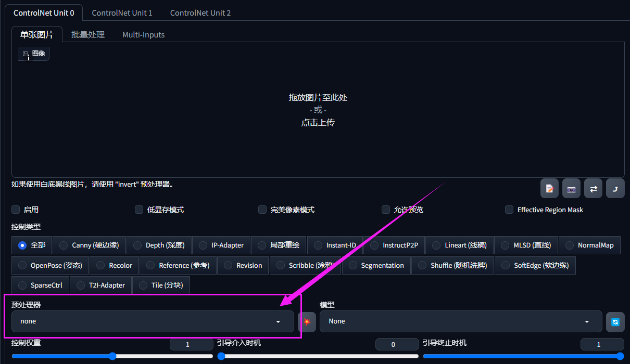Enable the 启用 checkbox
The width and height of the screenshot is (630, 364).
(16, 210)
